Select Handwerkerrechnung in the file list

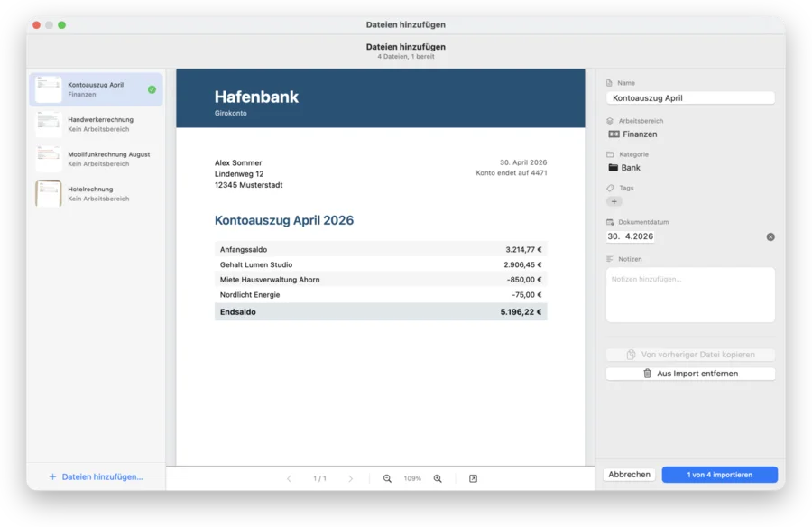(x=97, y=125)
